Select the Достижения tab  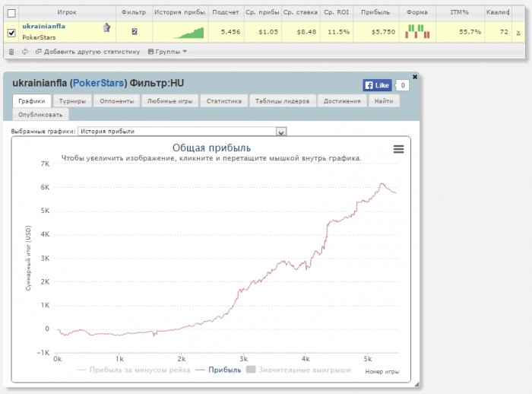click(x=342, y=101)
